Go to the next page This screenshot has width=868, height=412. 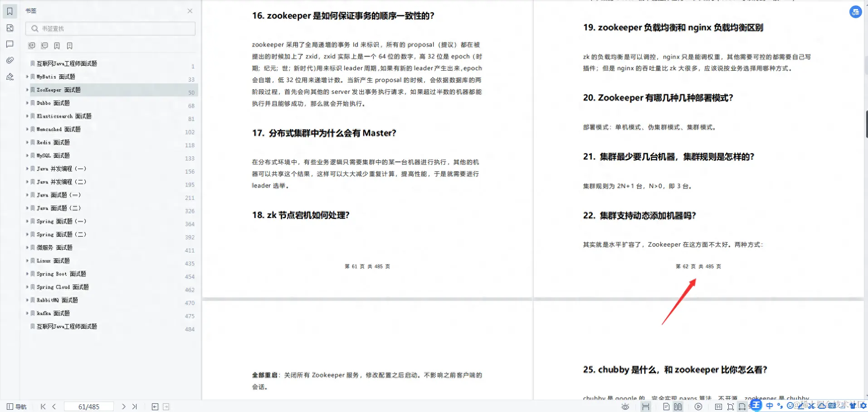point(123,407)
